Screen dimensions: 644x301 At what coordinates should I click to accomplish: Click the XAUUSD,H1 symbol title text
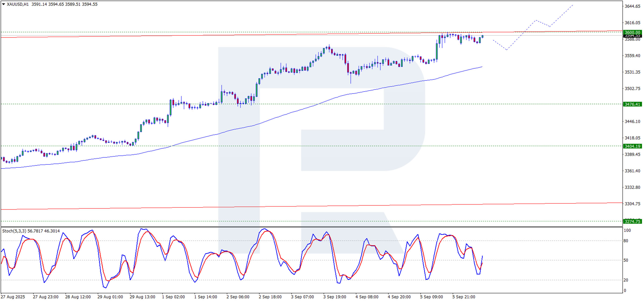click(x=18, y=4)
